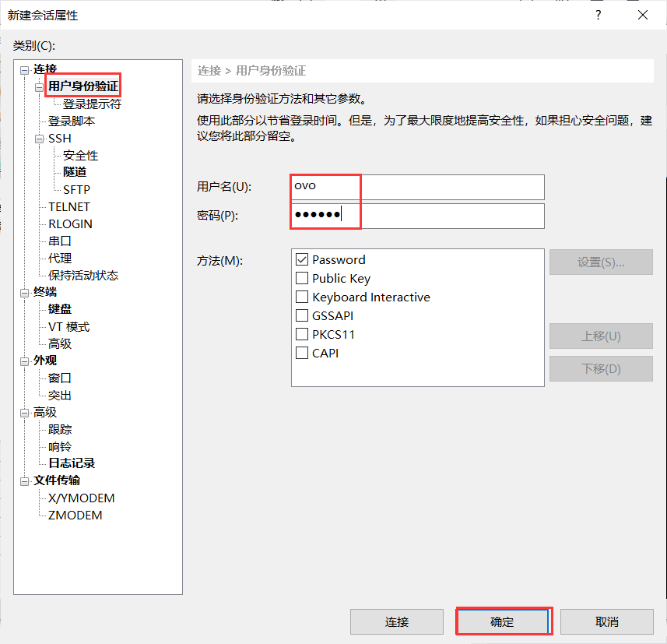Image resolution: width=667 pixels, height=644 pixels.
Task: Select 键盘 under 终端
Action: [60, 309]
